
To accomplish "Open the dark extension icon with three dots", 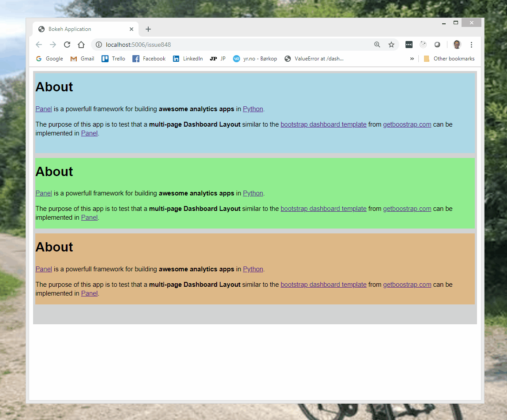I will point(409,45).
